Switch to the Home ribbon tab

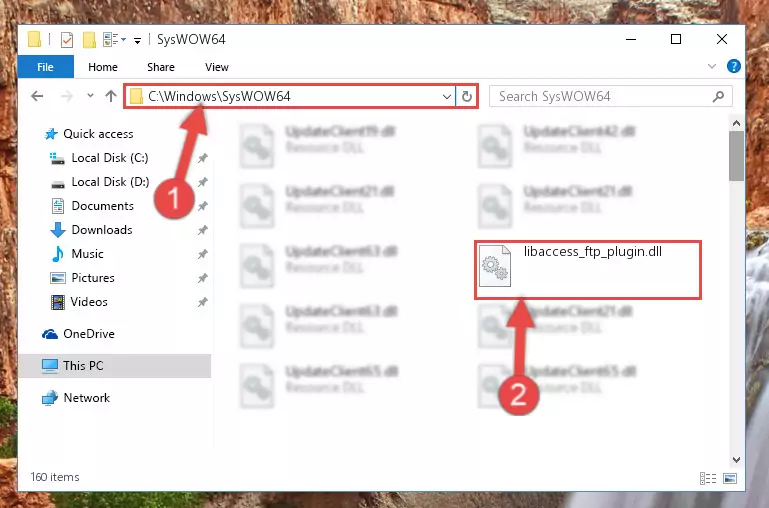point(103,67)
